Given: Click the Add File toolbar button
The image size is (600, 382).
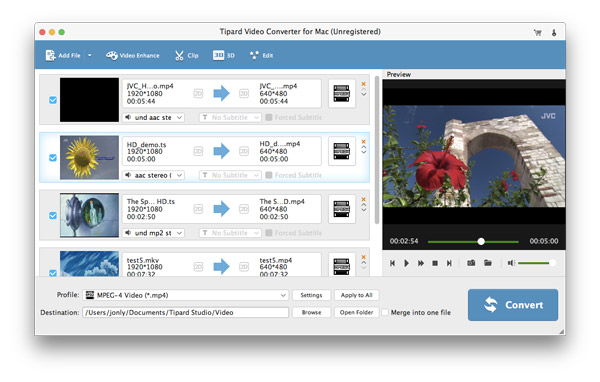Looking at the screenshot, I should [63, 56].
